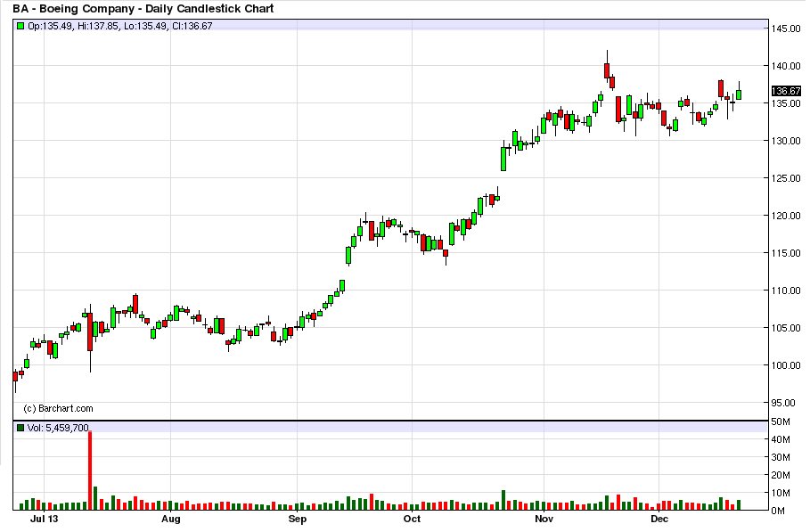Screen dimensions: 810x532
Task: Select the dark green volume legend square
Action: 20,428
